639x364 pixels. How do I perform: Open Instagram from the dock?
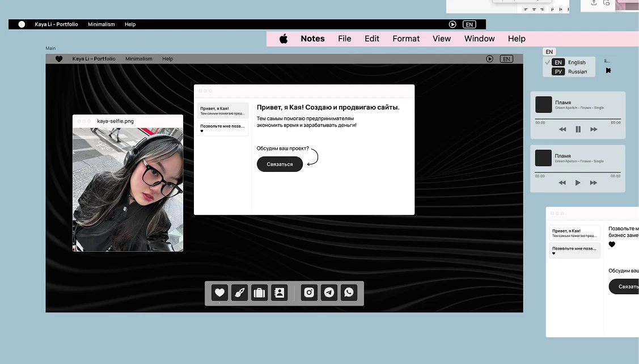(309, 293)
